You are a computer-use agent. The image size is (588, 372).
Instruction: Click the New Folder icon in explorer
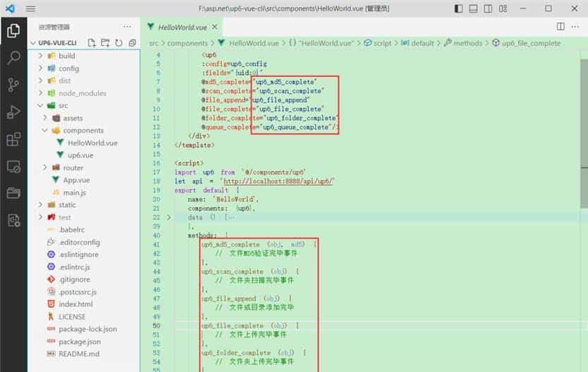(105, 43)
